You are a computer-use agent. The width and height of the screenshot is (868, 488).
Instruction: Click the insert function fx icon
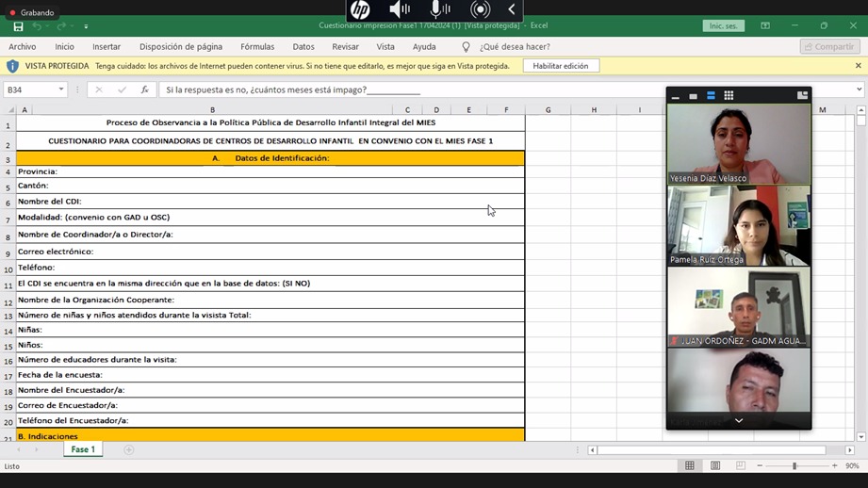(x=144, y=89)
